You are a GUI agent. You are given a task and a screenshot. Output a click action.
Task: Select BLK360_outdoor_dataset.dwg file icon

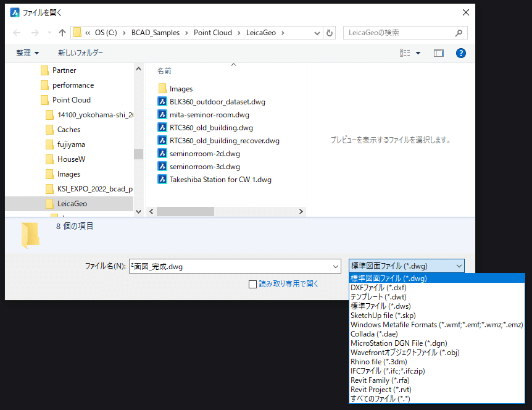(x=162, y=101)
